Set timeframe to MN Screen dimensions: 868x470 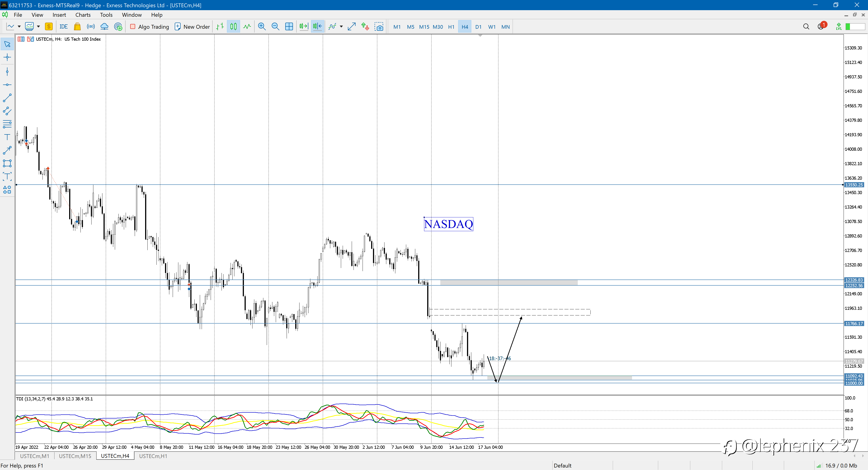tap(505, 27)
